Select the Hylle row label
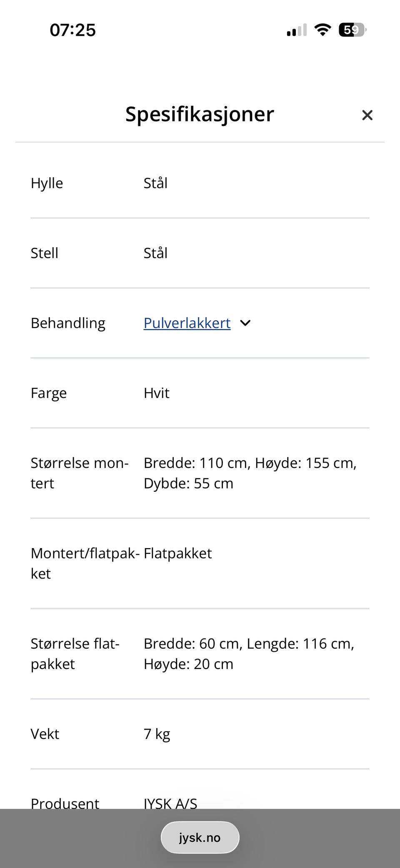This screenshot has width=400, height=868. tap(47, 183)
